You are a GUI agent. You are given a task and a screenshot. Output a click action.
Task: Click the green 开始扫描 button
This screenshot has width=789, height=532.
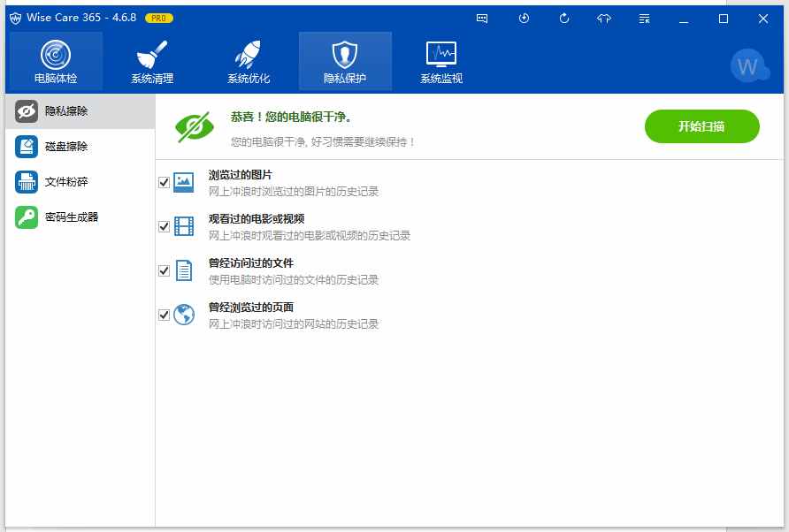click(701, 126)
